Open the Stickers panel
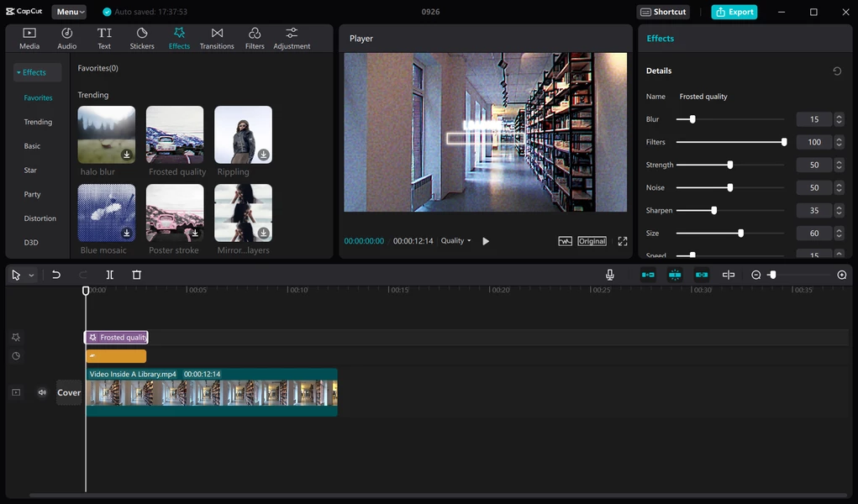This screenshot has height=504, width=858. pyautogui.click(x=142, y=38)
